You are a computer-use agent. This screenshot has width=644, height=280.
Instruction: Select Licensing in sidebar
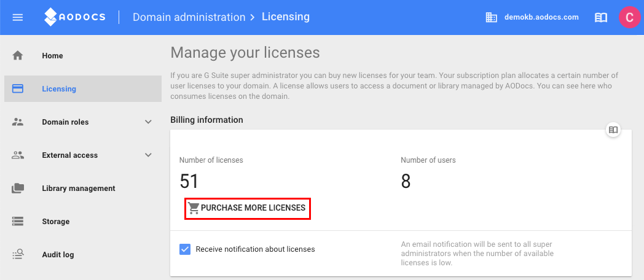[82, 88]
